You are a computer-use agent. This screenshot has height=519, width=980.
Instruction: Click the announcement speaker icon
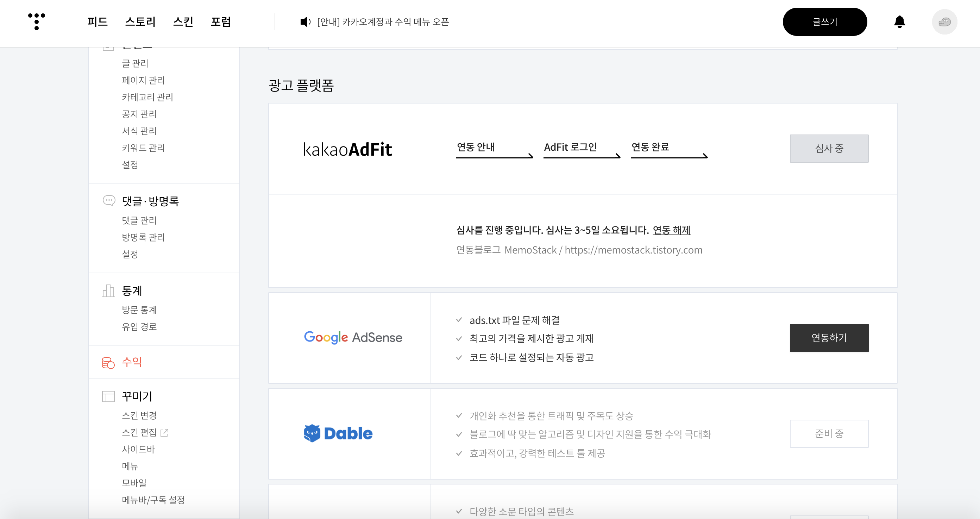click(x=305, y=22)
